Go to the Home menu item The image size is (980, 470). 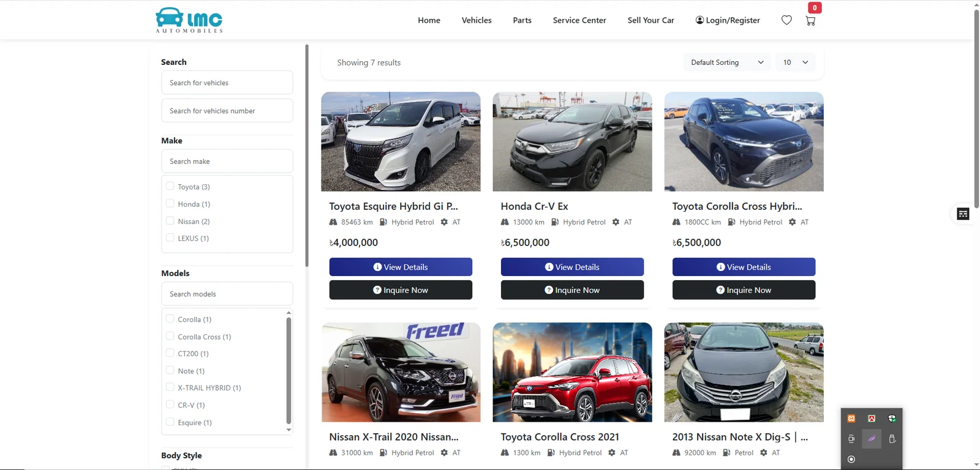[x=429, y=20]
